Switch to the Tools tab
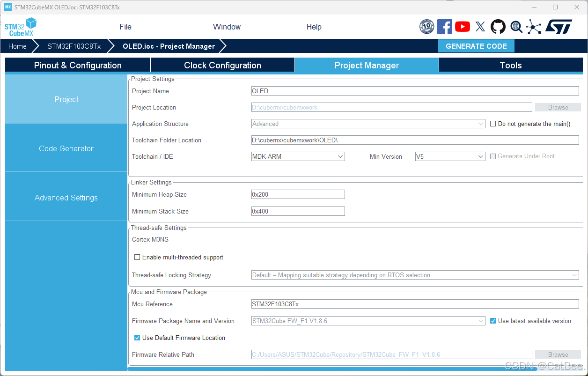The image size is (588, 376). pyautogui.click(x=511, y=65)
